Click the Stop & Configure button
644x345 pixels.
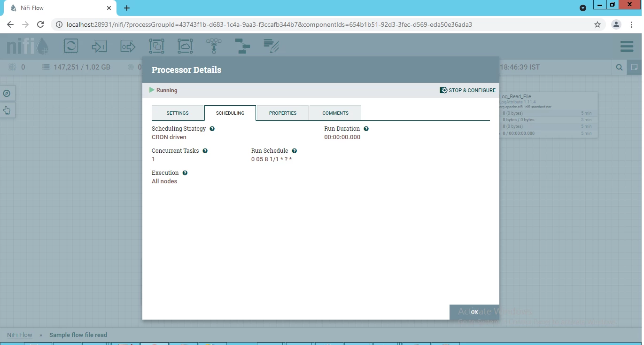coord(467,90)
